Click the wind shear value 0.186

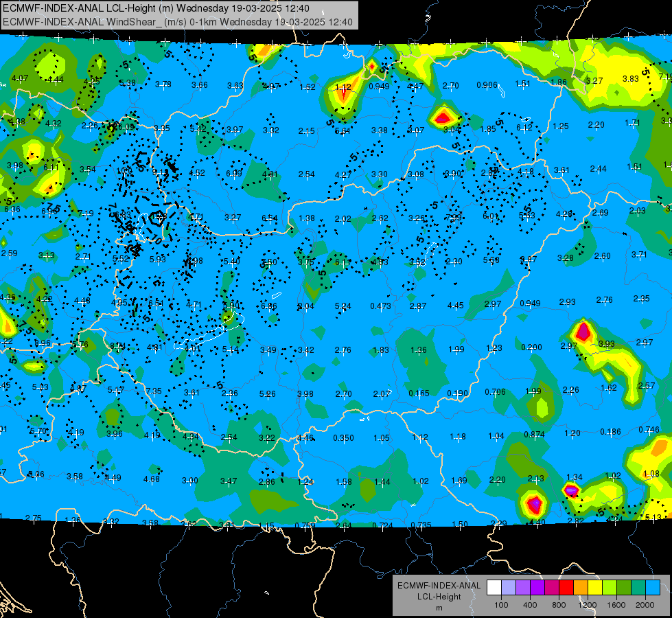click(x=610, y=432)
